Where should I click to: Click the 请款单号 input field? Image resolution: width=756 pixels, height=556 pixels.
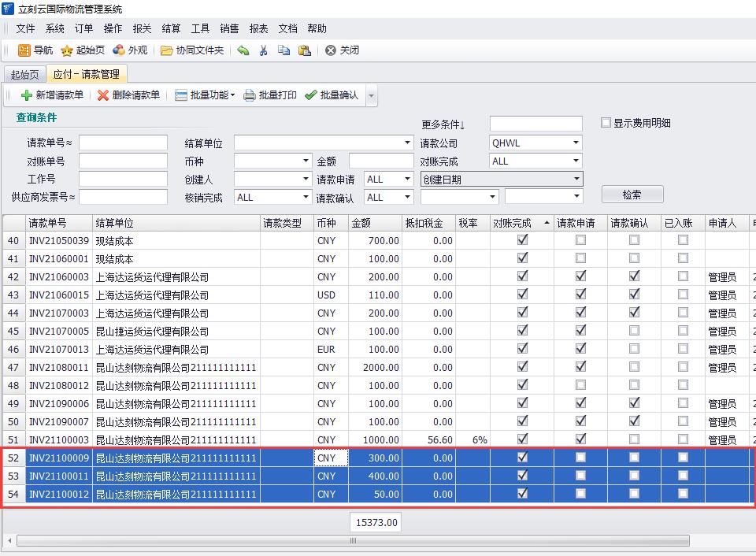point(123,143)
